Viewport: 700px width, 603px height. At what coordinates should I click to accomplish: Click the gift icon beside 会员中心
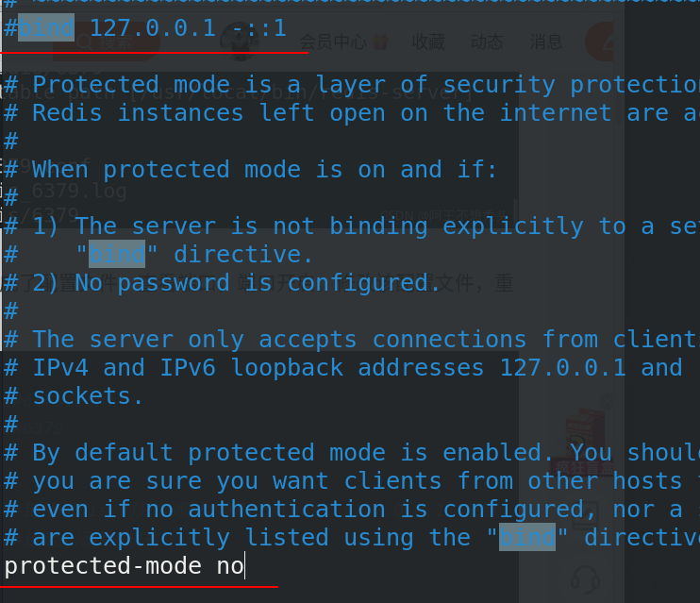tap(379, 42)
